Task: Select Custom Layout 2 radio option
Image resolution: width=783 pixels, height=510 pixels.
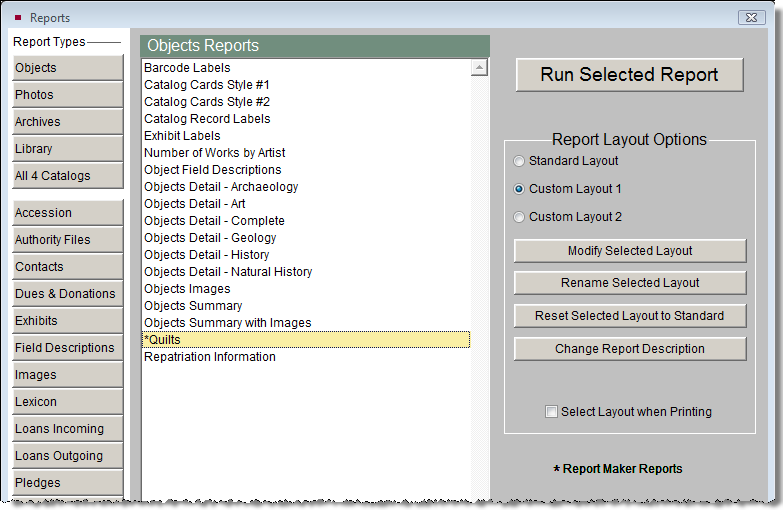Action: [x=518, y=217]
